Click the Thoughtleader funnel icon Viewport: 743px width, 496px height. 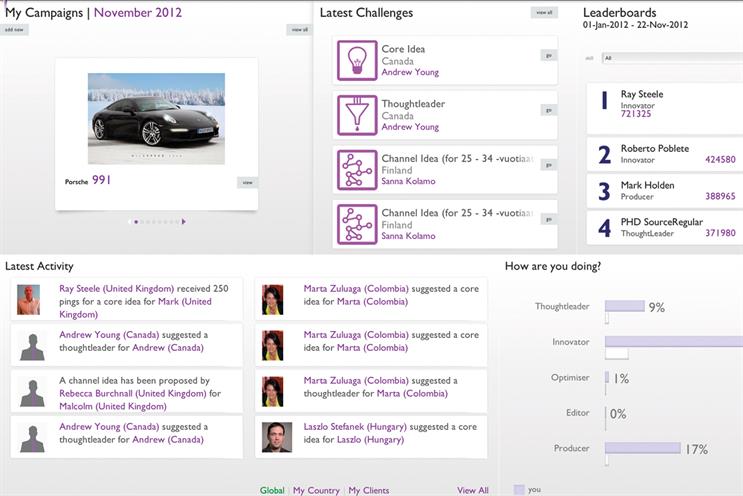click(357, 115)
